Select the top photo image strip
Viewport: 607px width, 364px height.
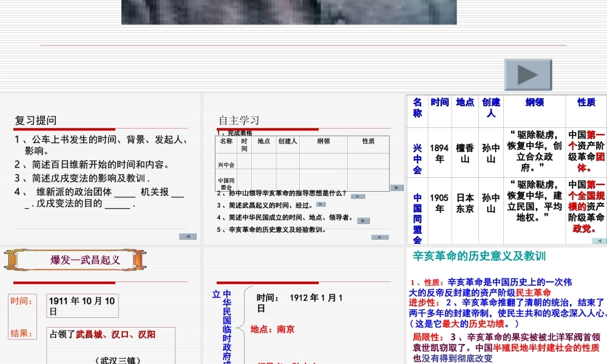point(289,12)
